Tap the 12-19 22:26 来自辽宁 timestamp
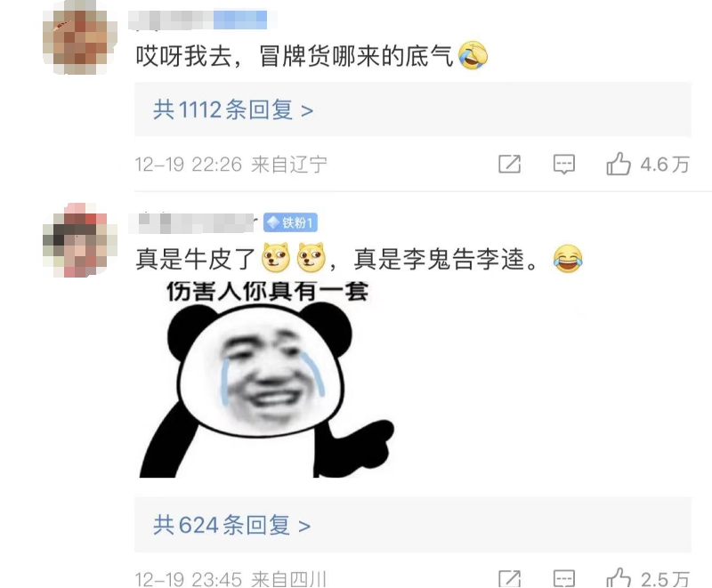The height and width of the screenshot is (588, 712). (x=231, y=165)
